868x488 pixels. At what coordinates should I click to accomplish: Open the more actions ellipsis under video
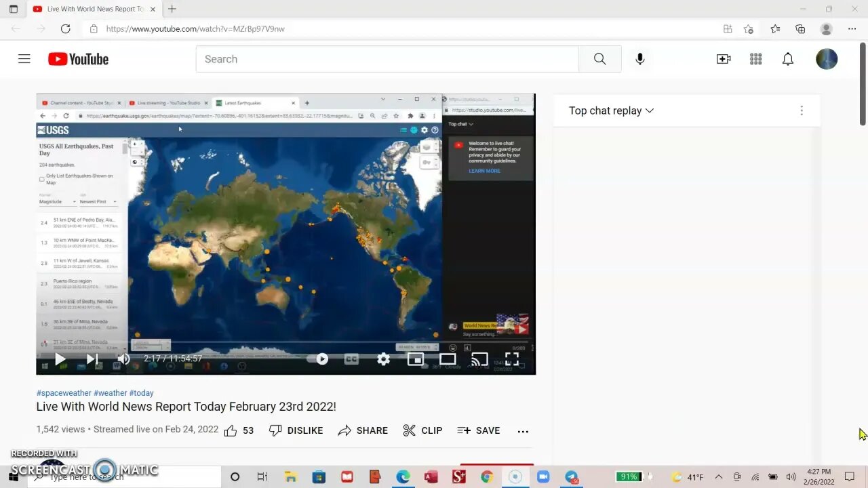click(523, 431)
